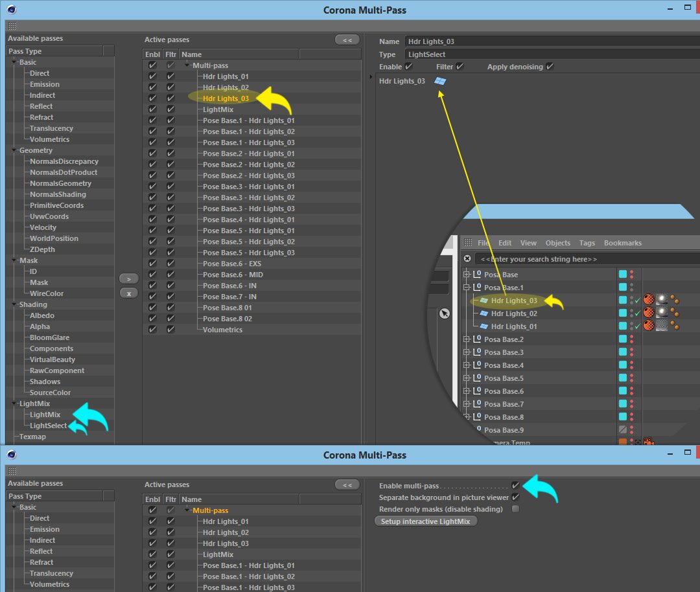Expand the Posa Base.5 object in Object Manager
Viewport: 700px width, 592px height.
tap(467, 378)
